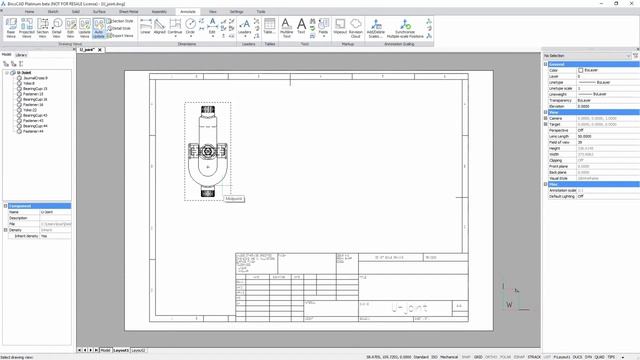Choose the Section View tool
Image resolution: width=640 pixels, height=360 pixels.
point(42,28)
